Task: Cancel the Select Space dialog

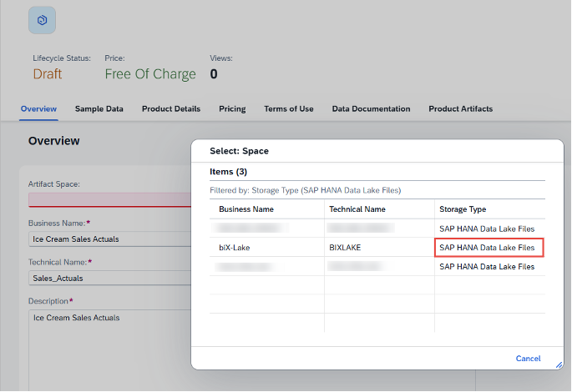Action: click(x=528, y=359)
